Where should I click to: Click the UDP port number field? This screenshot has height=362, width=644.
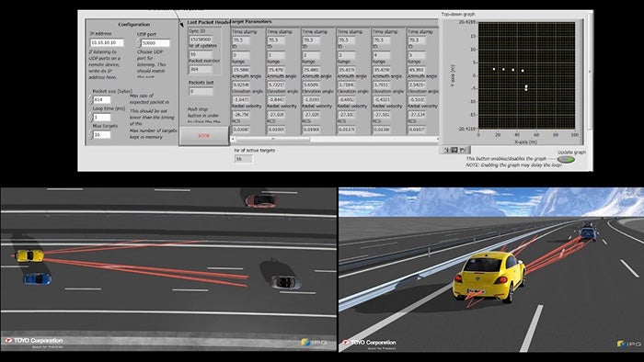click(155, 42)
